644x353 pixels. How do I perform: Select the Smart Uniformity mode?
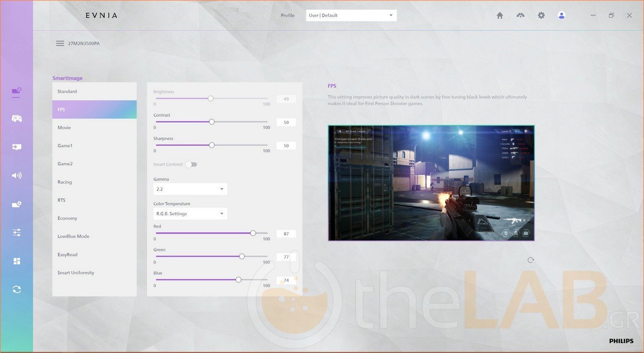tap(94, 273)
